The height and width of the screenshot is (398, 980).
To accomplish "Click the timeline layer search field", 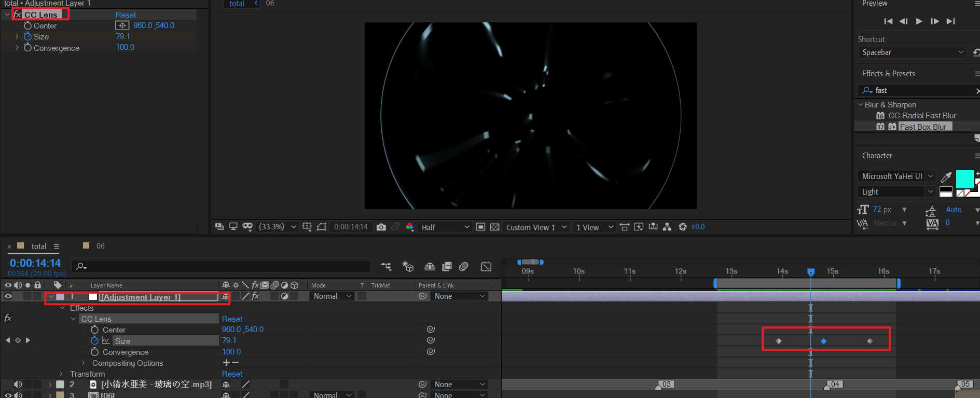I will pyautogui.click(x=220, y=266).
